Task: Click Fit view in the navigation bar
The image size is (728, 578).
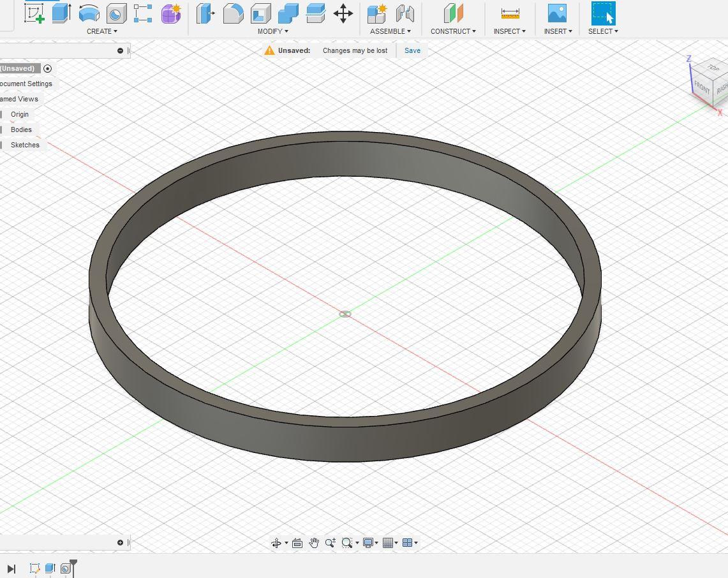Action: click(348, 542)
